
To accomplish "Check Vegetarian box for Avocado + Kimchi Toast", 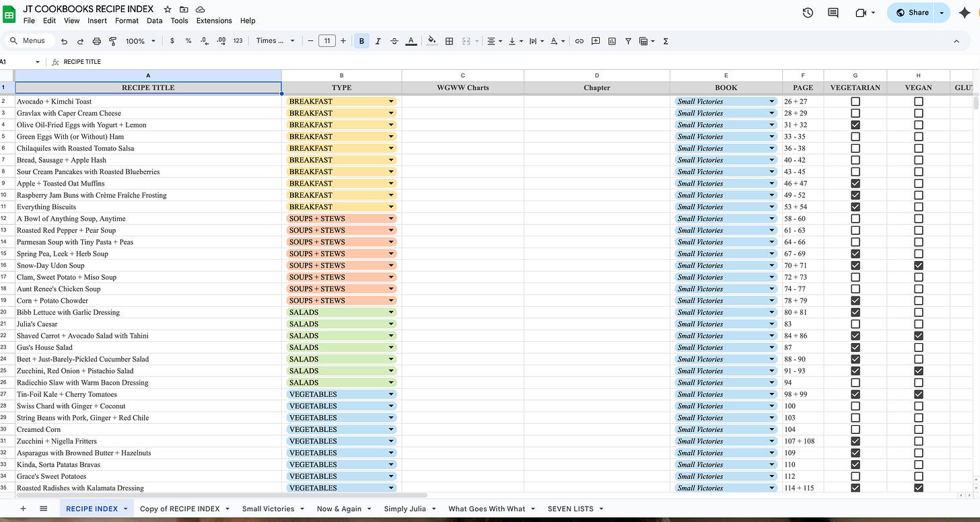I will pos(855,102).
